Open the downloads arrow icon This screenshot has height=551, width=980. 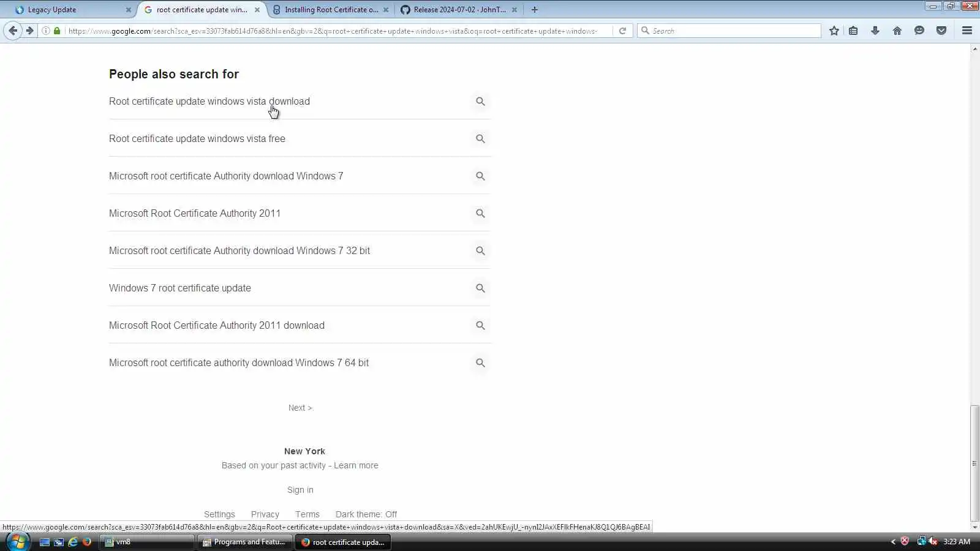(x=875, y=31)
